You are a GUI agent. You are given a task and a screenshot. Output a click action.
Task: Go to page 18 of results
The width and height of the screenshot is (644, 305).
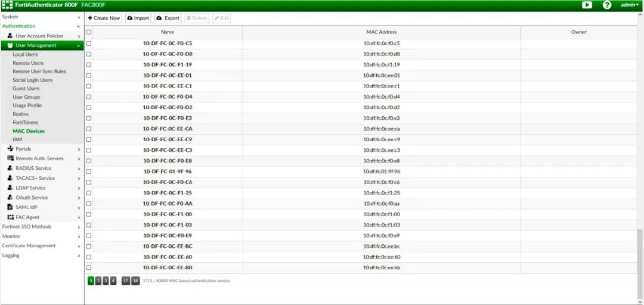(135, 281)
